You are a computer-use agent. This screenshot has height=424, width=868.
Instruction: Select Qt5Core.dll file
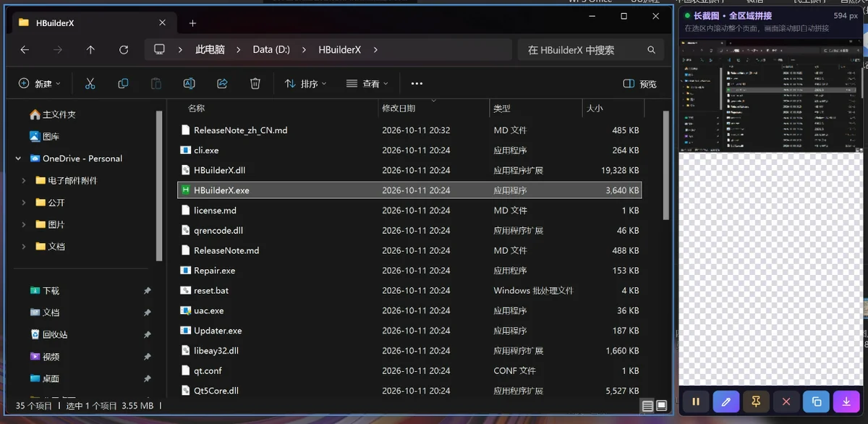pyautogui.click(x=409, y=391)
